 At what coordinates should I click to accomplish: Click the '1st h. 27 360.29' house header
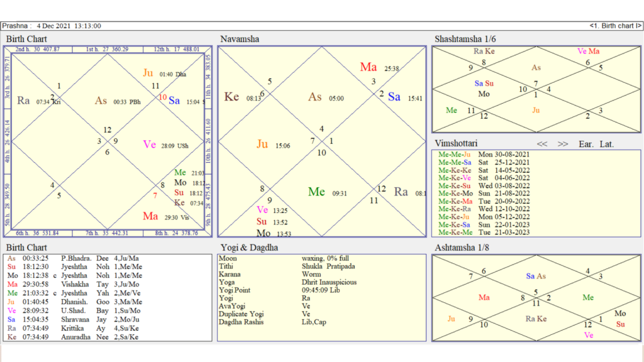click(107, 49)
